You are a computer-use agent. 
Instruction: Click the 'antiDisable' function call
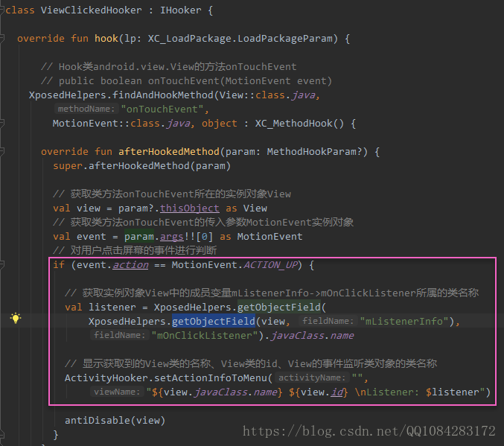pos(98,421)
